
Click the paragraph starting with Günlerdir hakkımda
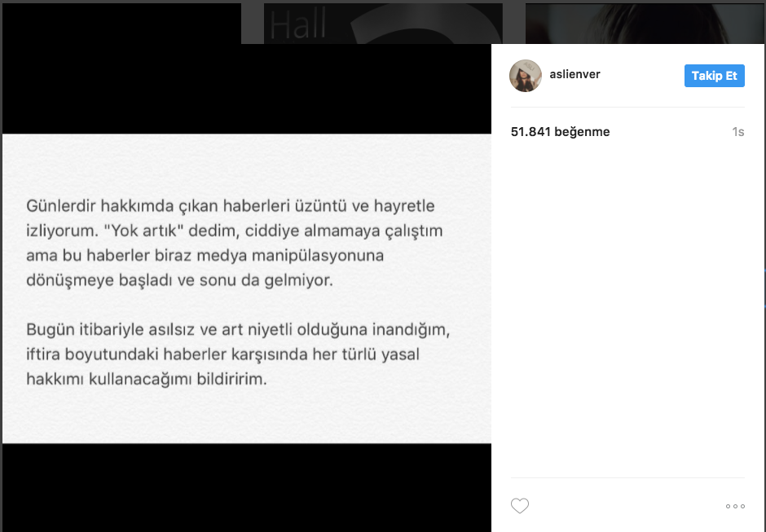(x=235, y=243)
